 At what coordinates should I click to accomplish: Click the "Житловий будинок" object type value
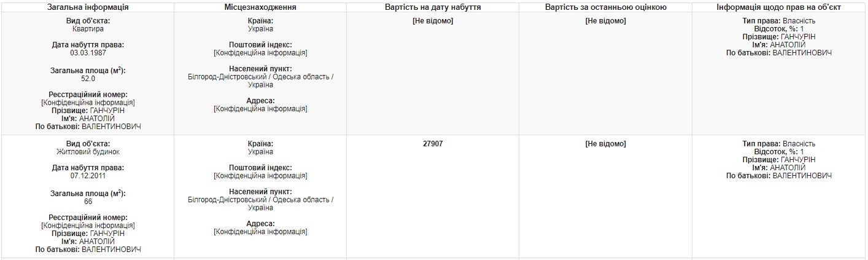88,152
